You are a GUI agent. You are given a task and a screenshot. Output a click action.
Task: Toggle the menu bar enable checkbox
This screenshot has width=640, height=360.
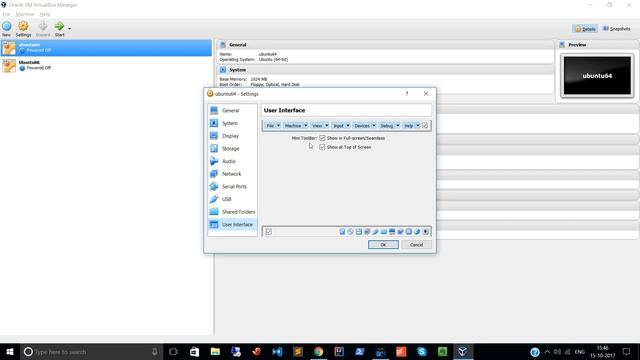tap(425, 125)
